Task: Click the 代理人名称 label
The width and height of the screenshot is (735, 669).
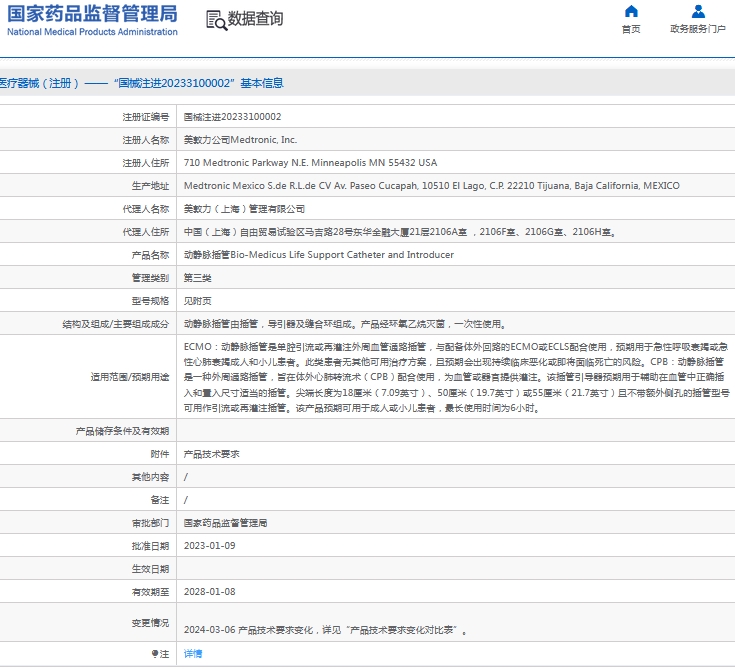Action: [146, 209]
